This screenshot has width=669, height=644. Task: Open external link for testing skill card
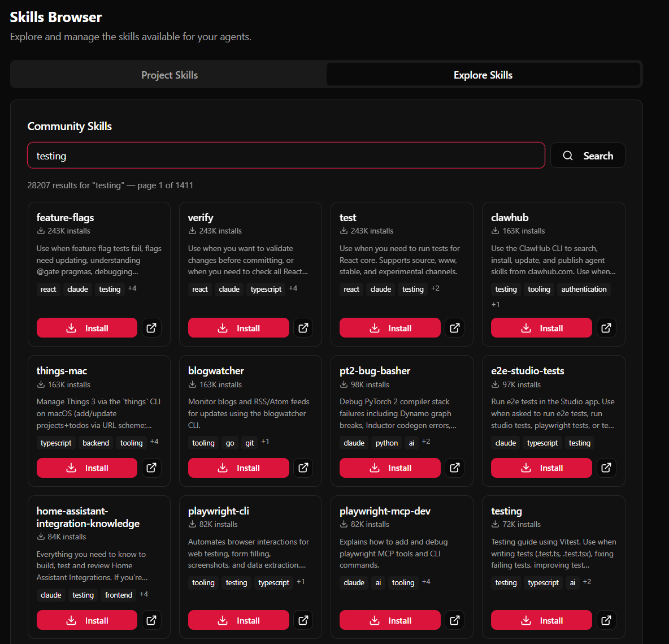pyautogui.click(x=606, y=620)
